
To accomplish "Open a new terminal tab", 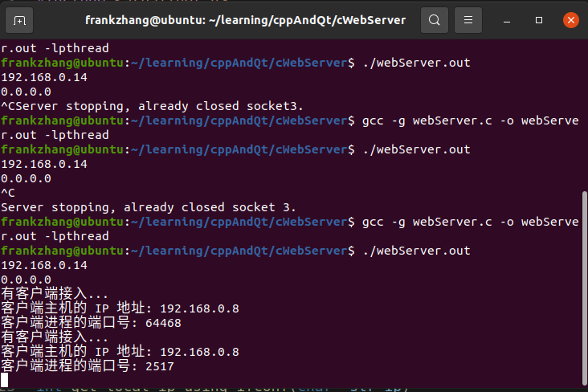I will [19, 19].
